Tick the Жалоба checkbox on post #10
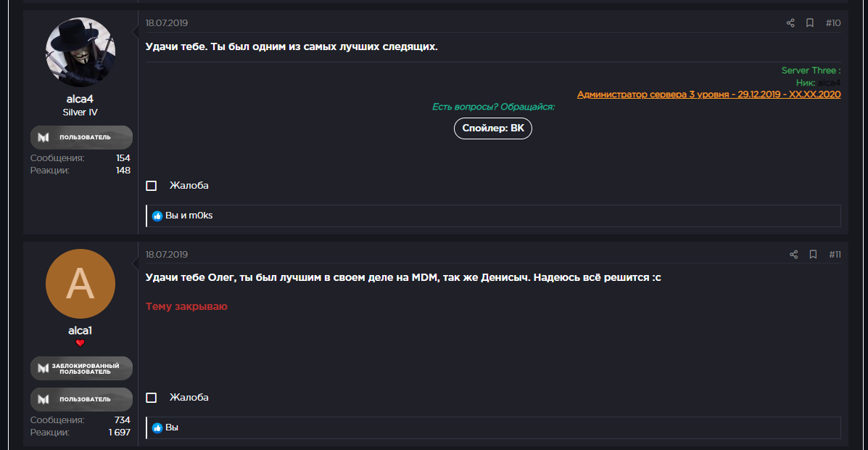The image size is (868, 450). click(x=152, y=186)
